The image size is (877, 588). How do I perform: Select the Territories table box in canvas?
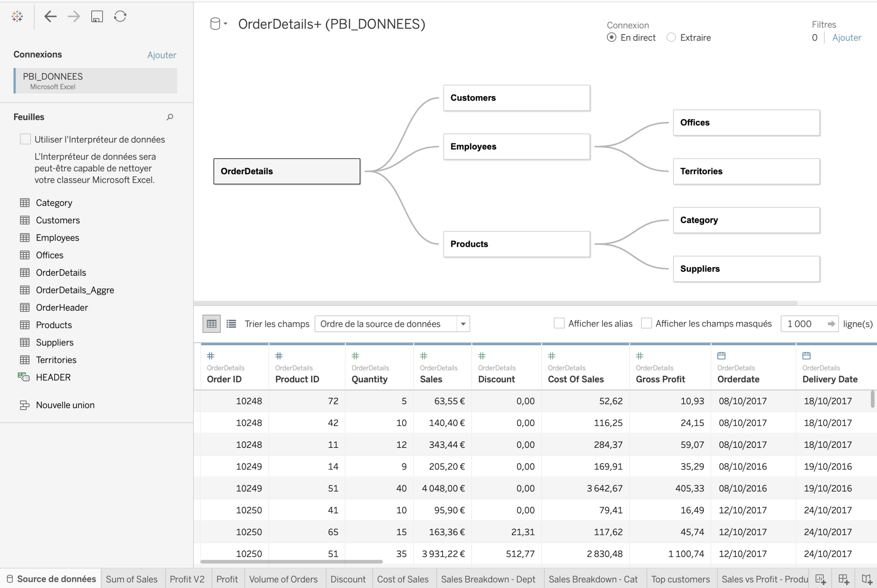click(746, 171)
